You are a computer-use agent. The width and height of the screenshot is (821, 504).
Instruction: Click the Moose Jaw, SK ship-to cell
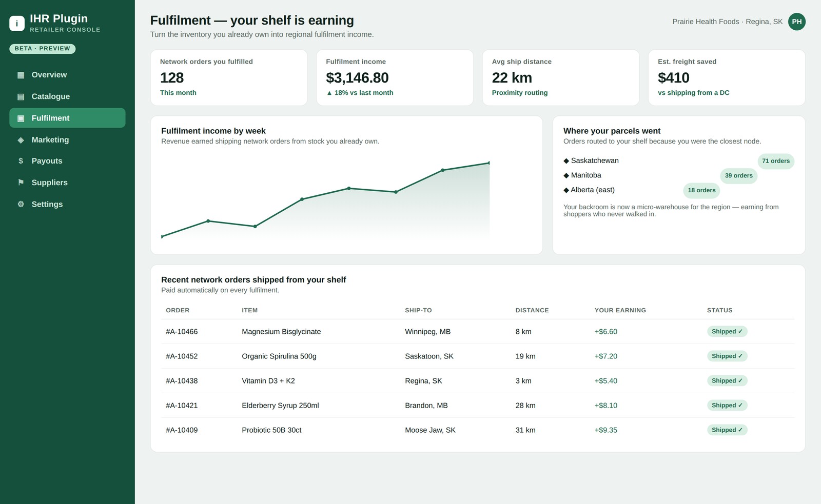(x=430, y=430)
